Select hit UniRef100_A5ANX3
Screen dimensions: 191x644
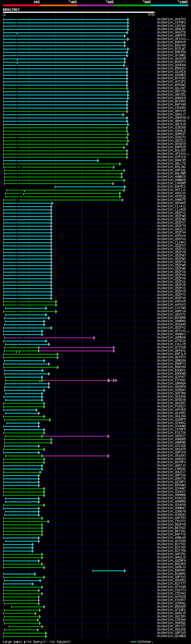click(x=171, y=334)
